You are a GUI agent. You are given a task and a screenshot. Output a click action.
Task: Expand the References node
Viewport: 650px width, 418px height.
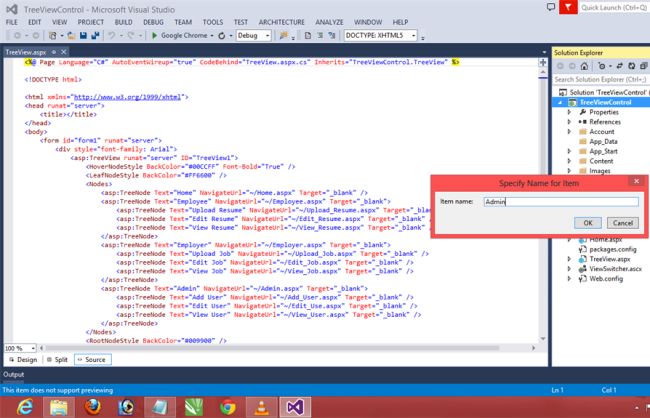tap(569, 122)
